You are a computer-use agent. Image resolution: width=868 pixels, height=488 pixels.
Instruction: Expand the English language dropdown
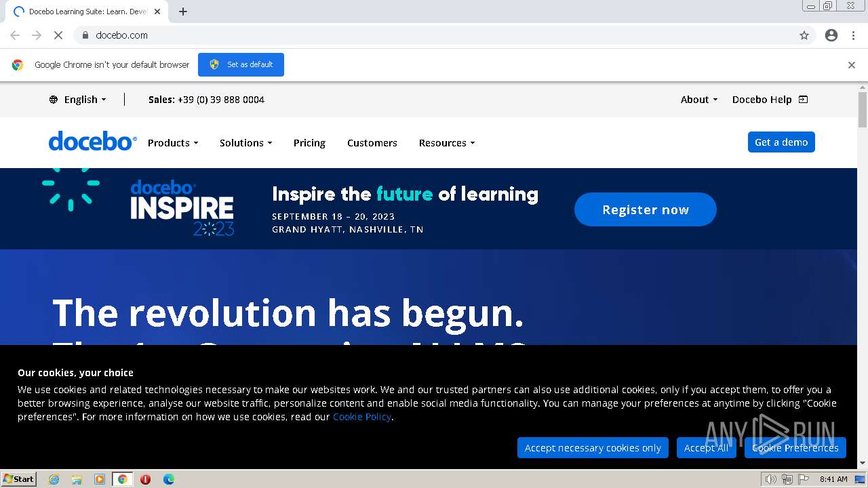(85, 100)
